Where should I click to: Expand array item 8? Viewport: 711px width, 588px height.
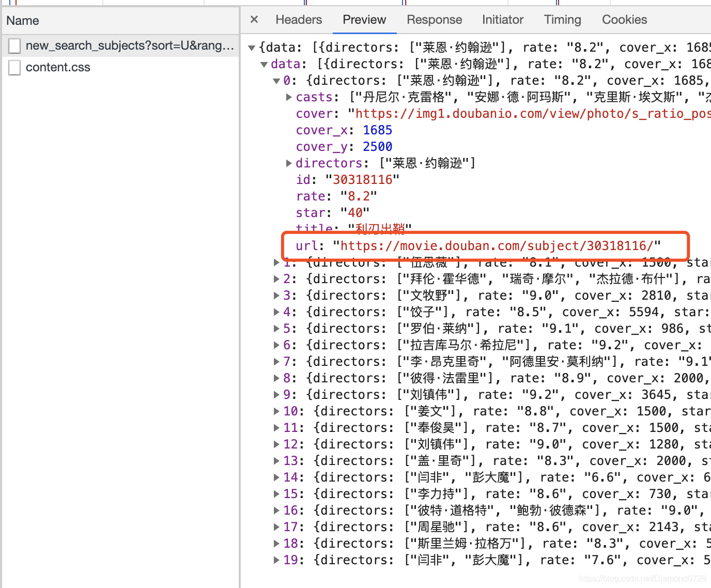pyautogui.click(x=277, y=378)
